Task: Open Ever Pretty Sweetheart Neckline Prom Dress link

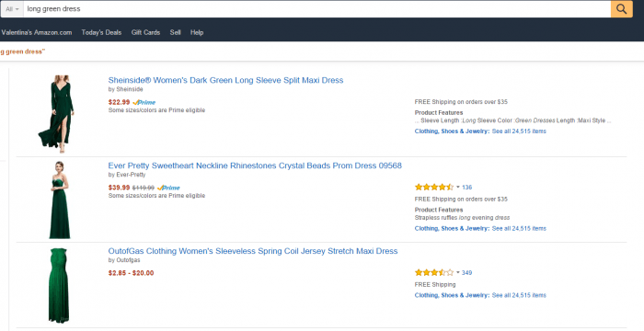Action: pyautogui.click(x=255, y=165)
